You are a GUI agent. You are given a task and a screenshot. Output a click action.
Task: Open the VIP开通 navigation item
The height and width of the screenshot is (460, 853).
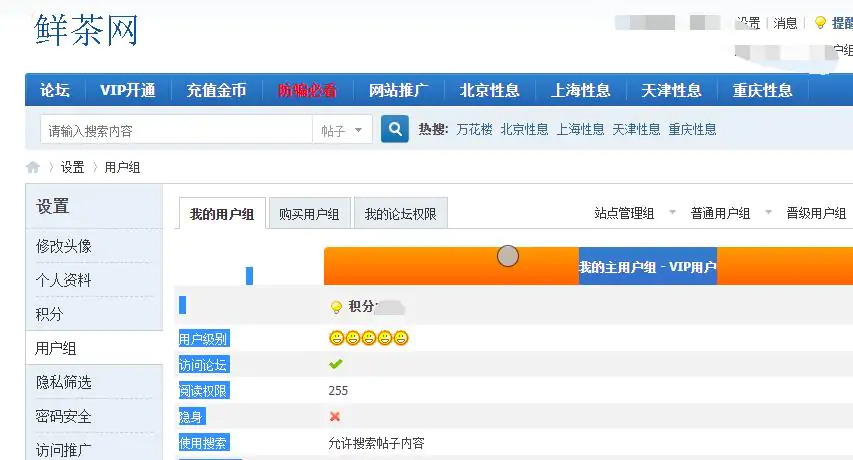click(x=128, y=90)
